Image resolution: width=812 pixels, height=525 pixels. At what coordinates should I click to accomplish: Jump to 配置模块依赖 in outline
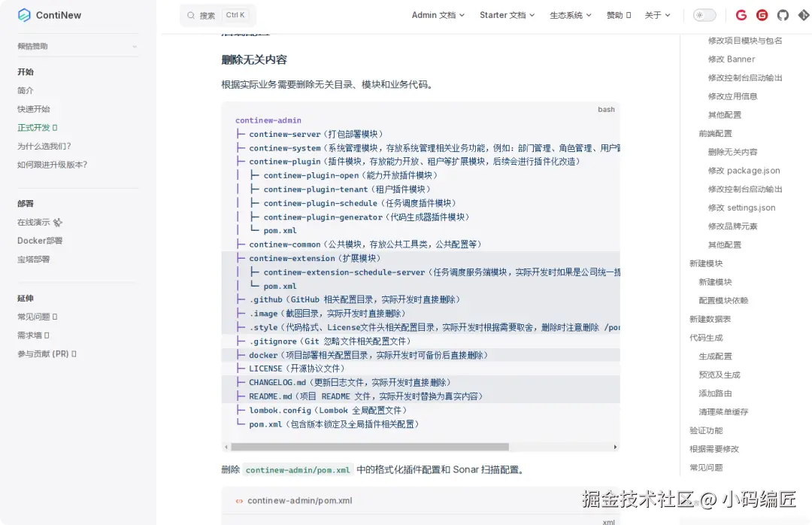coord(723,301)
